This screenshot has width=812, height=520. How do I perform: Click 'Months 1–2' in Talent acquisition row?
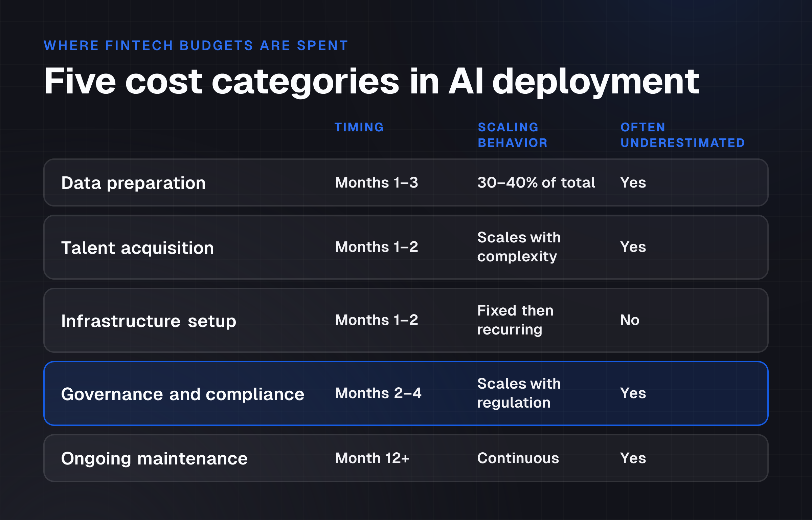(377, 247)
